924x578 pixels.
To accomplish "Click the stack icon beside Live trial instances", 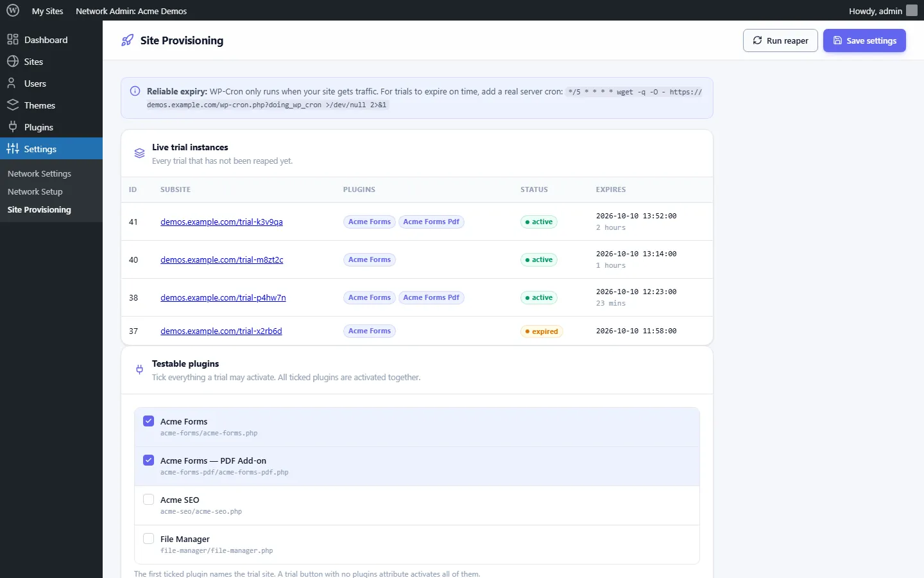I will tap(139, 153).
